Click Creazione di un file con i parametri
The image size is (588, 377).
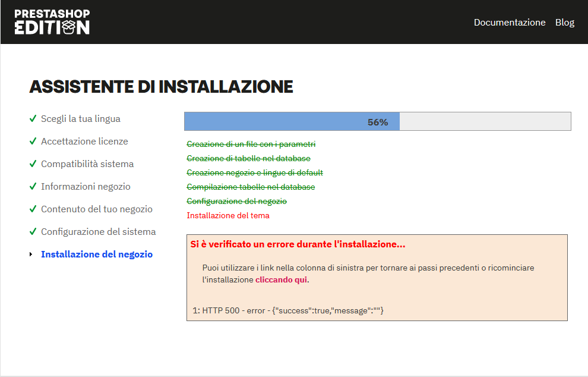tap(251, 144)
